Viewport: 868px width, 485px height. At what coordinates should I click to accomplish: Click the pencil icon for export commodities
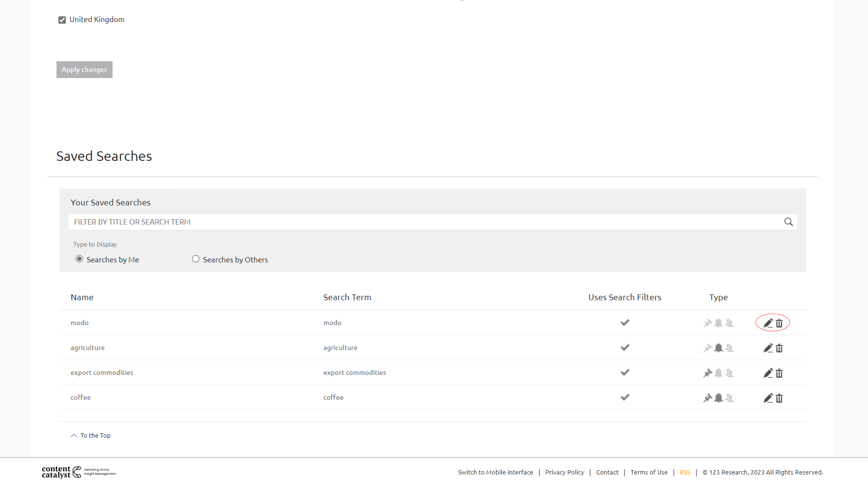point(767,373)
